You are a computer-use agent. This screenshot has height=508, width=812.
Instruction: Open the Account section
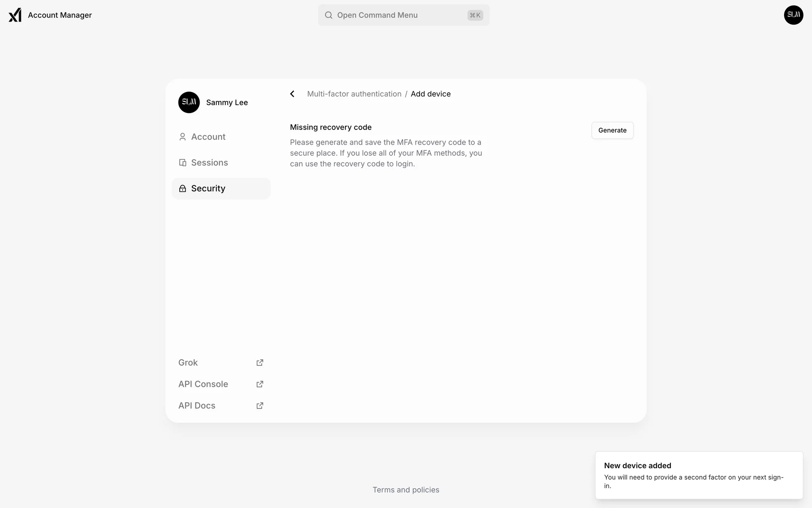[208, 137]
